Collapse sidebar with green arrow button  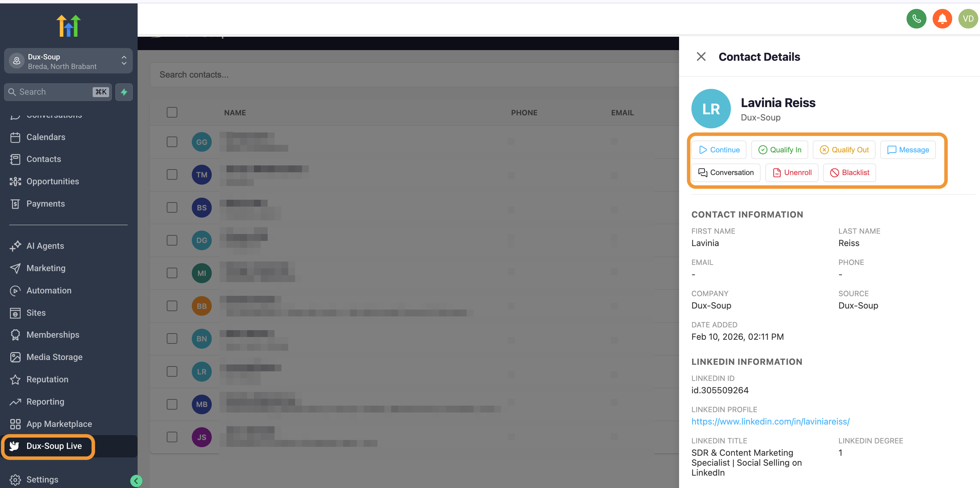(x=136, y=481)
